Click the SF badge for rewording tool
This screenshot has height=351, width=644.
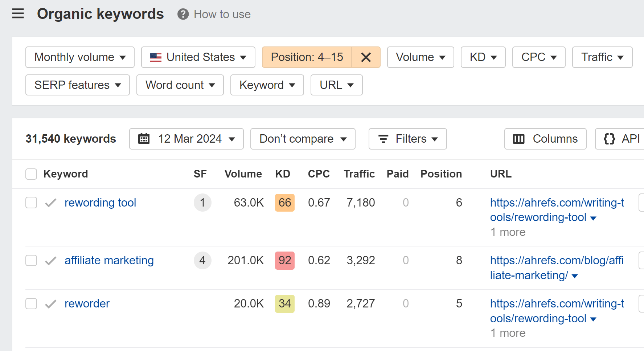coord(202,203)
